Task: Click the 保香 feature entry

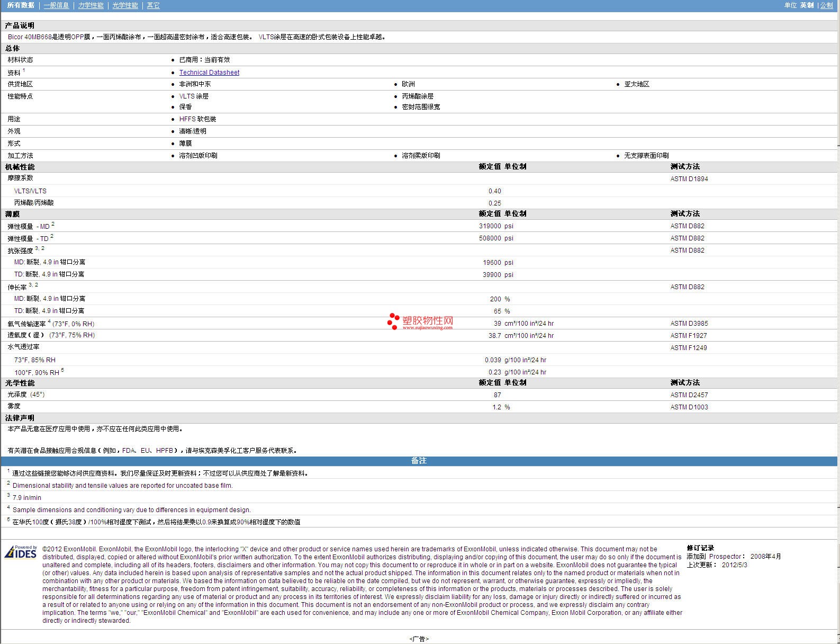Action: point(185,107)
